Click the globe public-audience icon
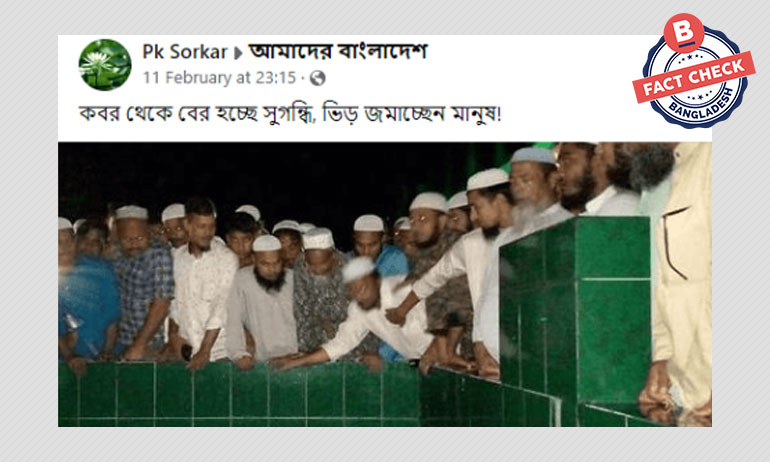This screenshot has height=462, width=770. (318, 78)
